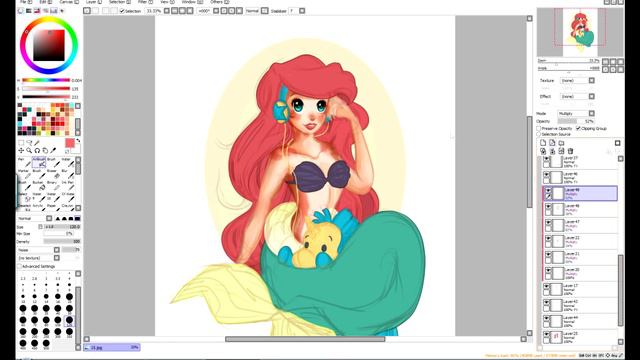Image resolution: width=640 pixels, height=360 pixels.
Task: Swap foreground and background colors
Action: (78, 141)
